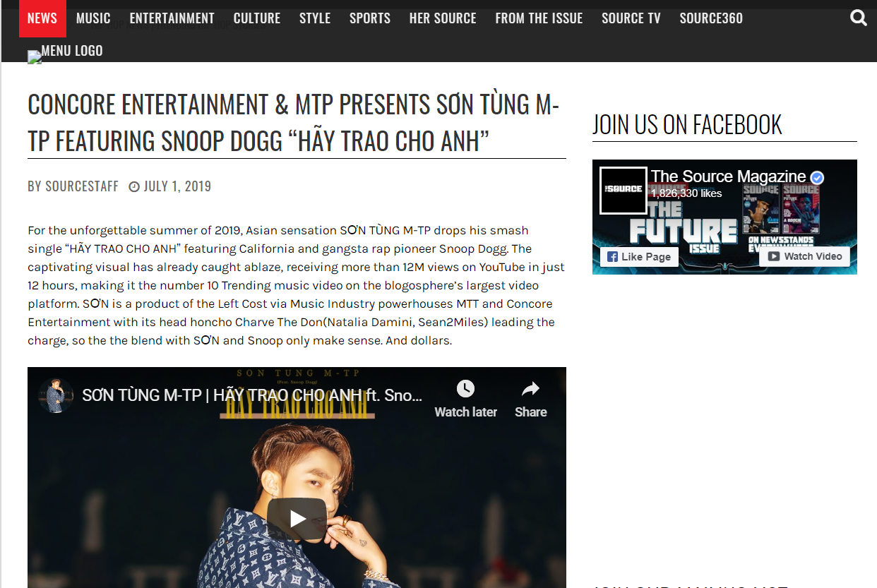Click the Facebook Like Page button
Viewport: 877px width, 588px height.
[x=640, y=256]
